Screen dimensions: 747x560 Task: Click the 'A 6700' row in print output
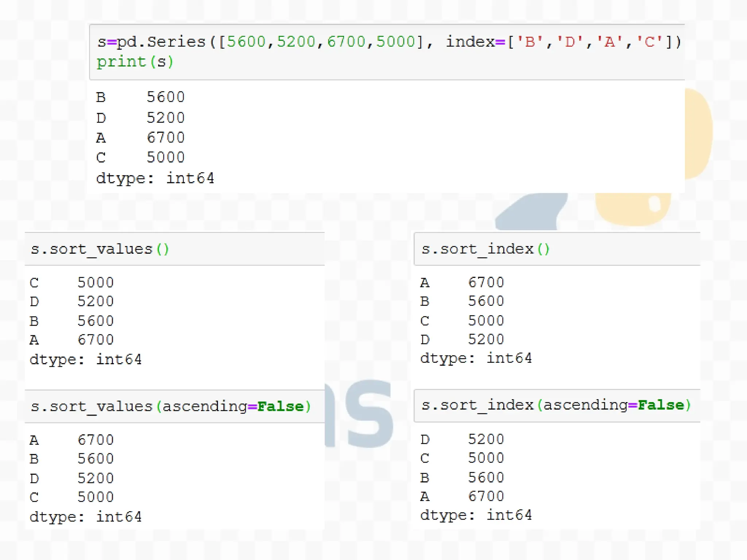coord(140,138)
